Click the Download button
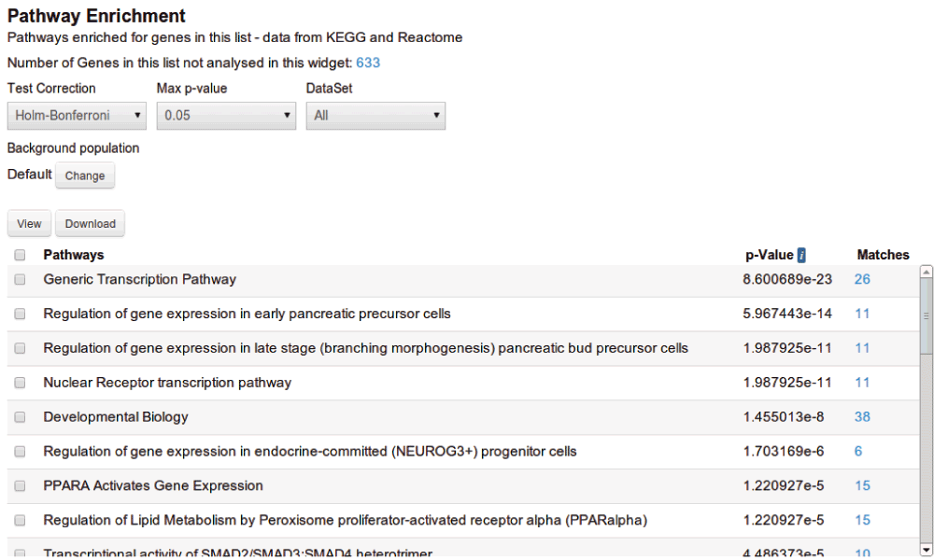934x560 pixels. 90,223
